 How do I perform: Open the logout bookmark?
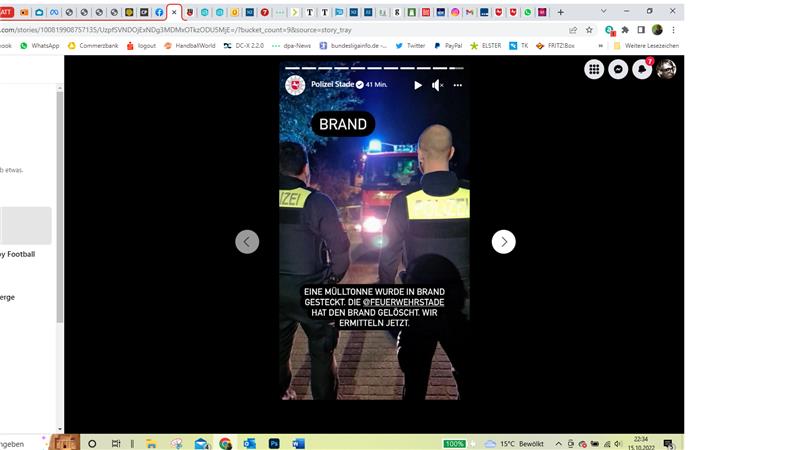point(141,46)
